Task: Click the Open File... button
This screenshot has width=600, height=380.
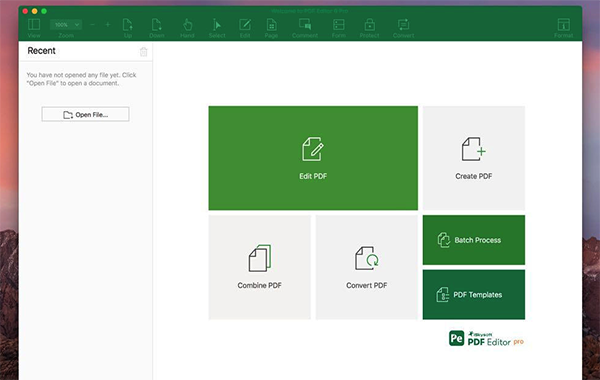Action: [85, 114]
